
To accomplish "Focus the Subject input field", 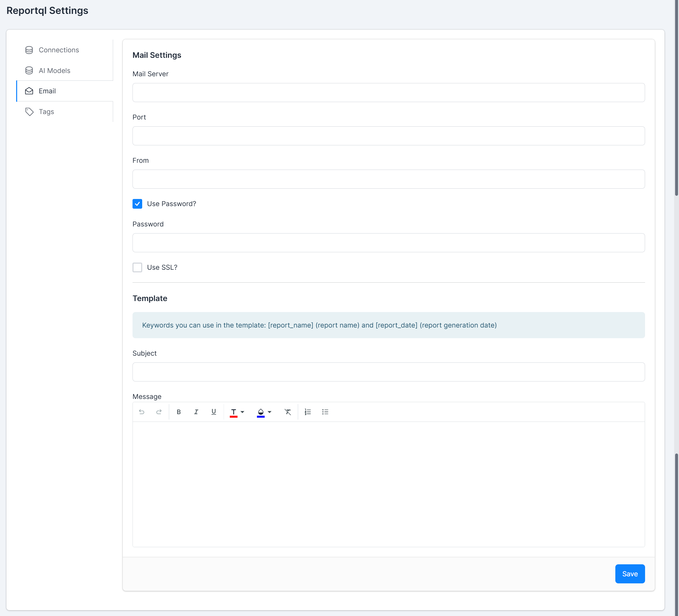I will point(388,371).
